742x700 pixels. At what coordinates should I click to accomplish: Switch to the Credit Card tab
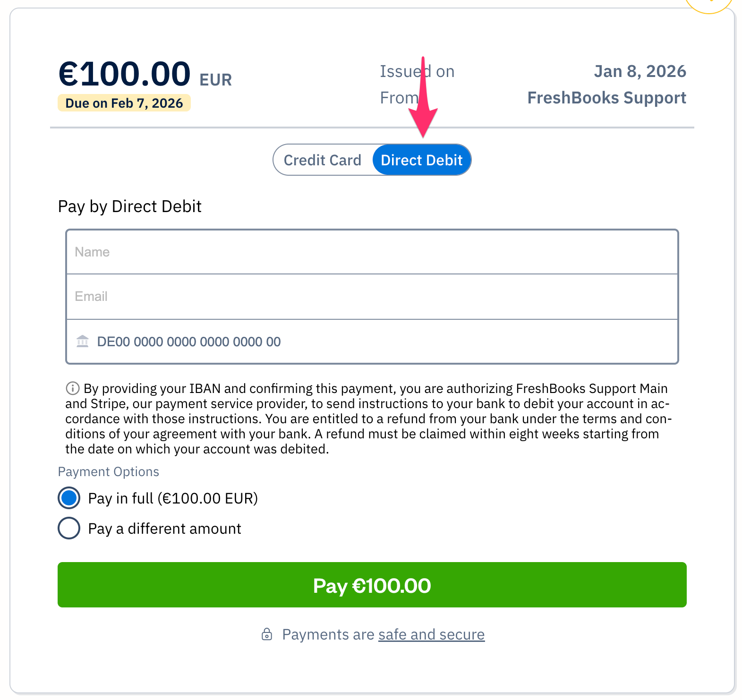[323, 160]
